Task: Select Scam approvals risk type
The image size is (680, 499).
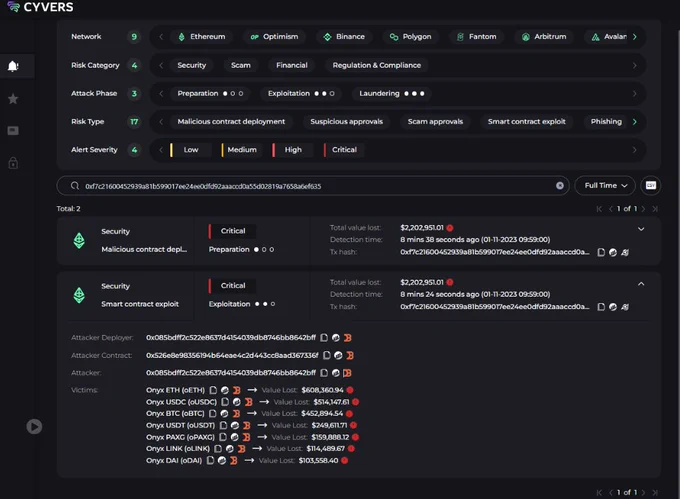Action: click(435, 122)
